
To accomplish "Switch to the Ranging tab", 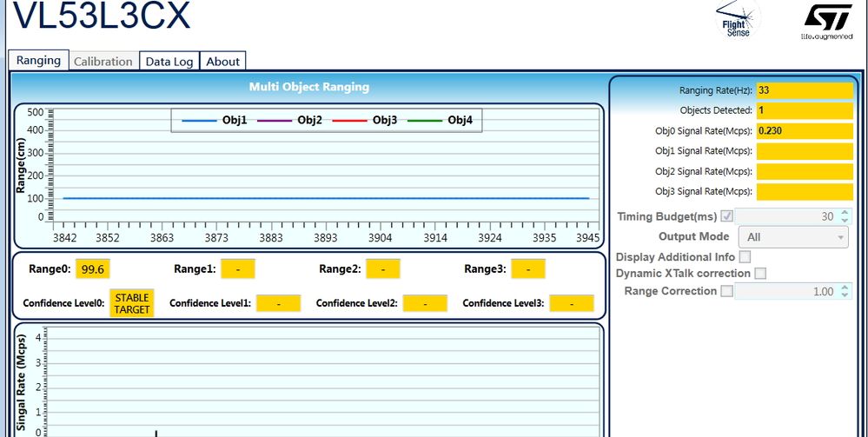I will 38,60.
